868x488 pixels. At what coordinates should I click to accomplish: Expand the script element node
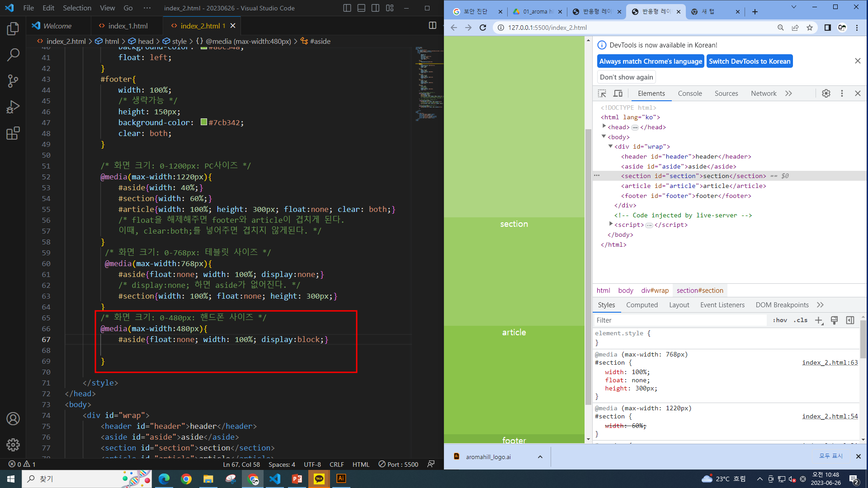(611, 225)
